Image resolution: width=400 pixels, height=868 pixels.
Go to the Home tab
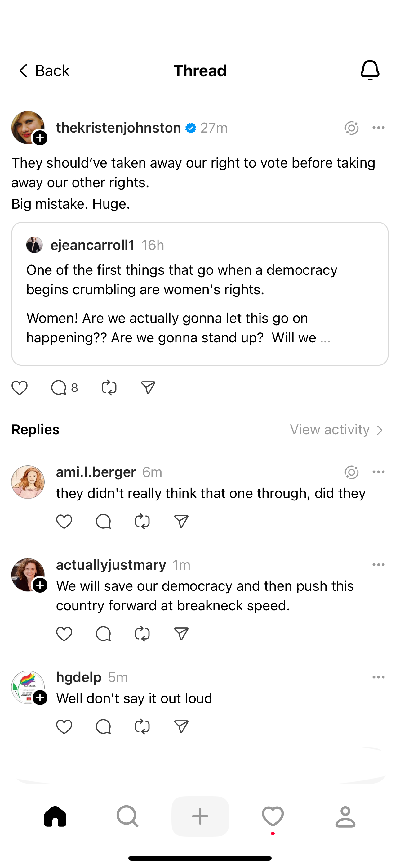tap(55, 816)
